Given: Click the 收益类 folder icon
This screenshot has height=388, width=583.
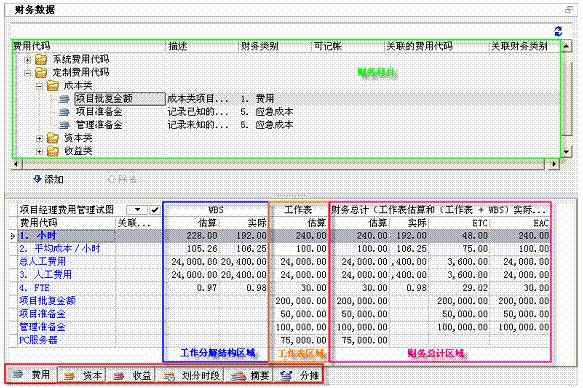Looking at the screenshot, I should (53, 151).
